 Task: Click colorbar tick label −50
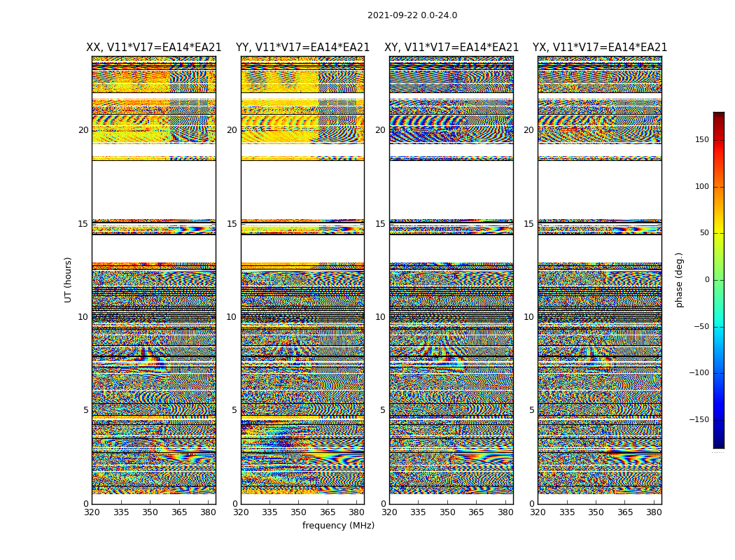[701, 327]
